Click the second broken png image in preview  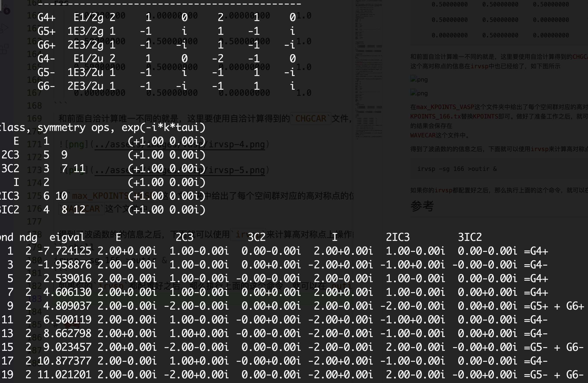(419, 93)
